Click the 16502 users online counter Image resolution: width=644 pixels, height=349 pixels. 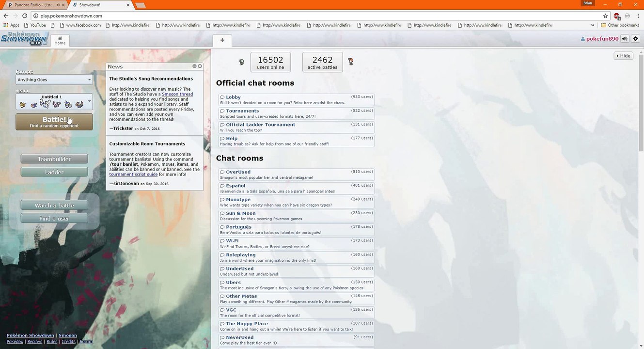pos(270,62)
